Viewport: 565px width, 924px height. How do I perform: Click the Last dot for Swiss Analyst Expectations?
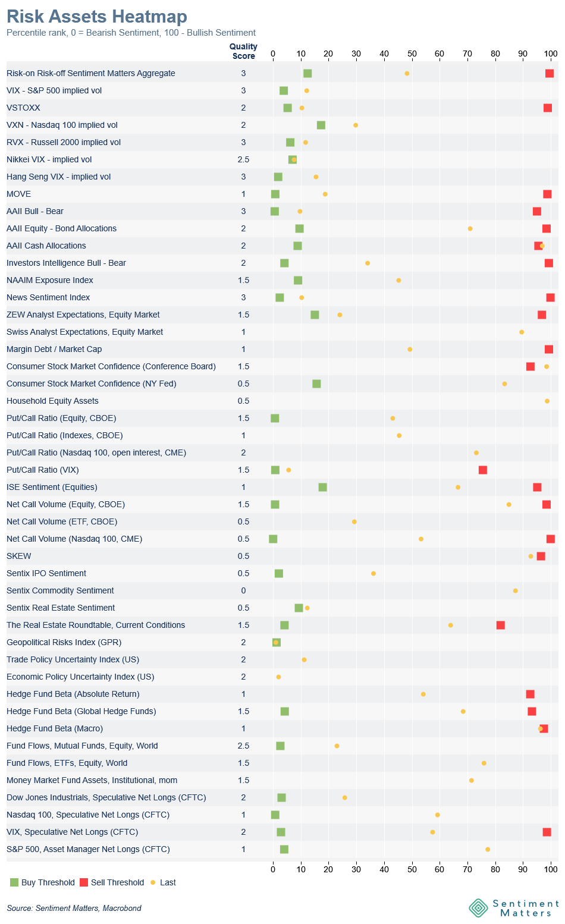click(522, 332)
